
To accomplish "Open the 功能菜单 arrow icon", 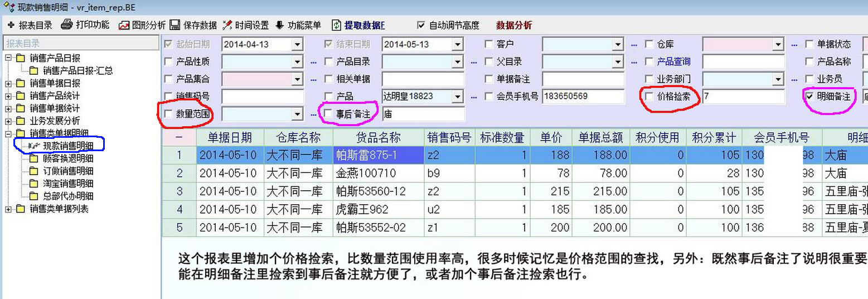I will click(280, 25).
